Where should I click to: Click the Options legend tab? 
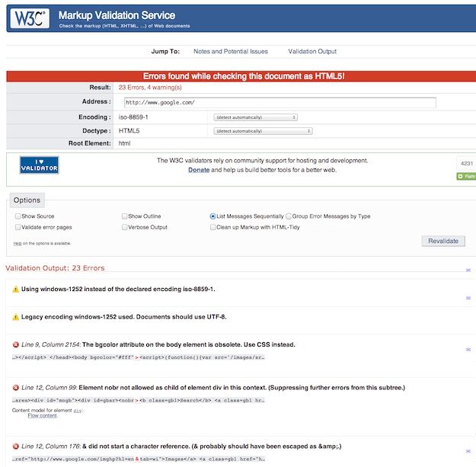27,200
